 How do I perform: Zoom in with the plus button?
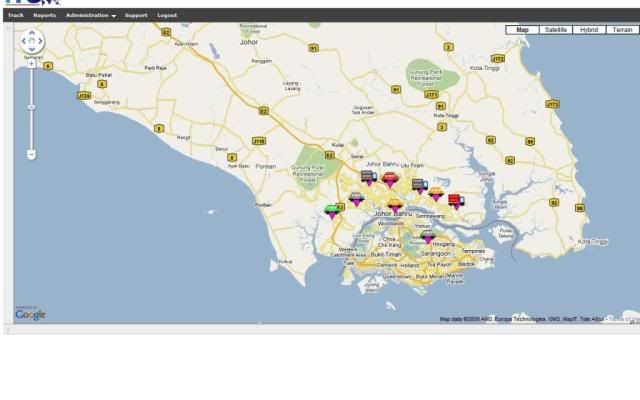31,64
